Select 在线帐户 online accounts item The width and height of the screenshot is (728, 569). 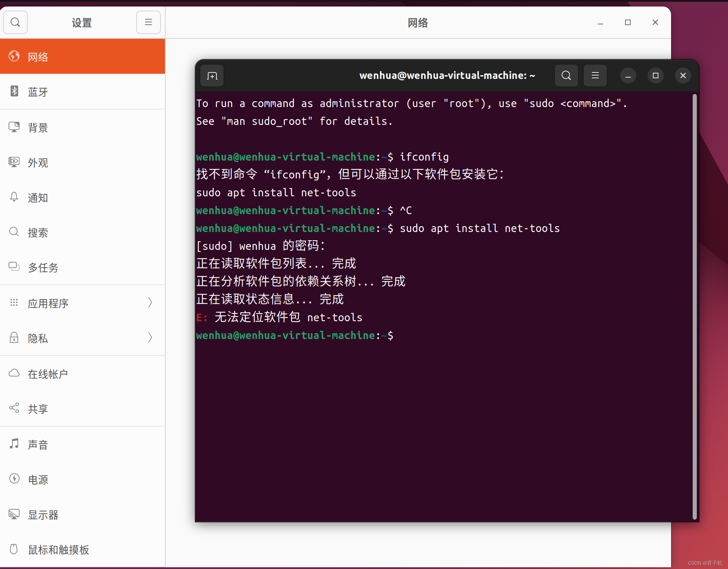click(48, 374)
